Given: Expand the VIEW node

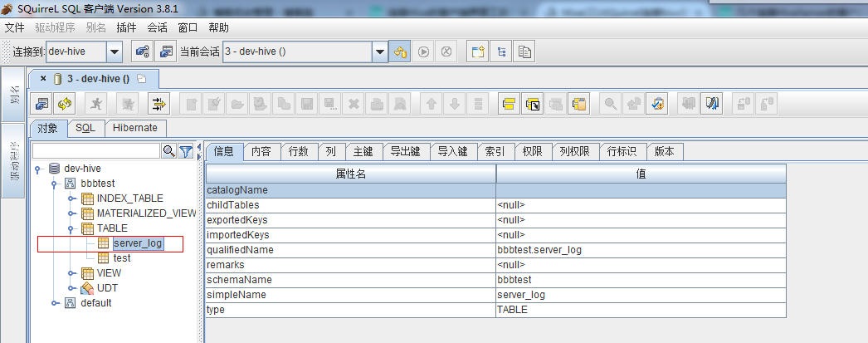Looking at the screenshot, I should click(x=71, y=273).
